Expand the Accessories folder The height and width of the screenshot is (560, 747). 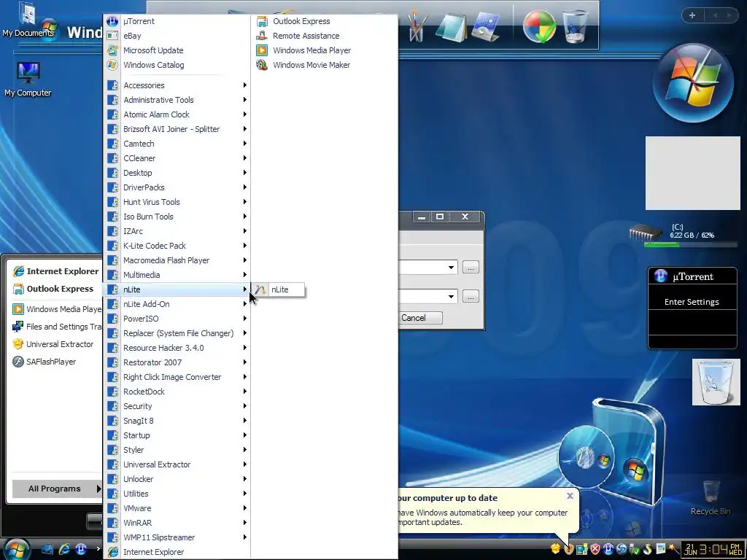click(x=177, y=85)
